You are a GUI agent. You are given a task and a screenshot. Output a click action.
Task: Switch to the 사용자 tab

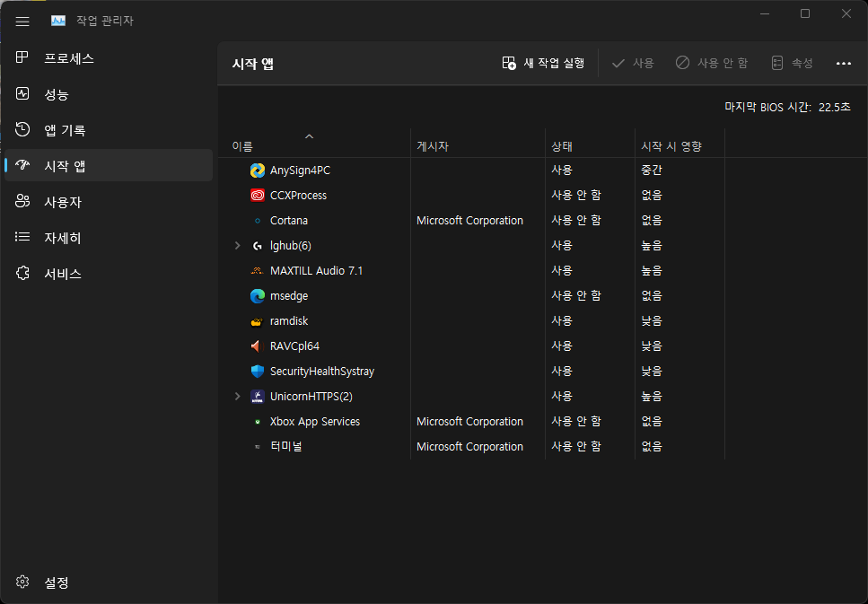[x=109, y=202]
